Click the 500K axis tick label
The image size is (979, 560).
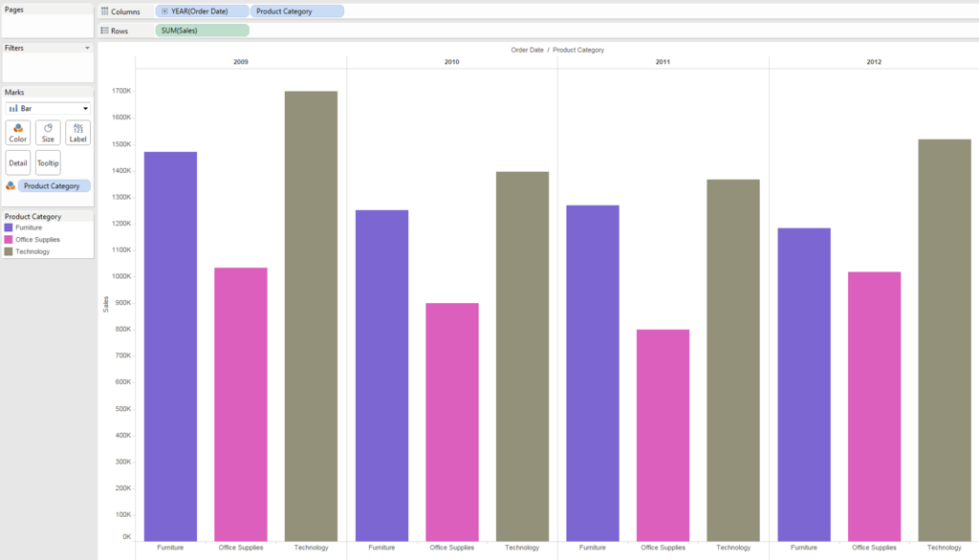point(123,409)
